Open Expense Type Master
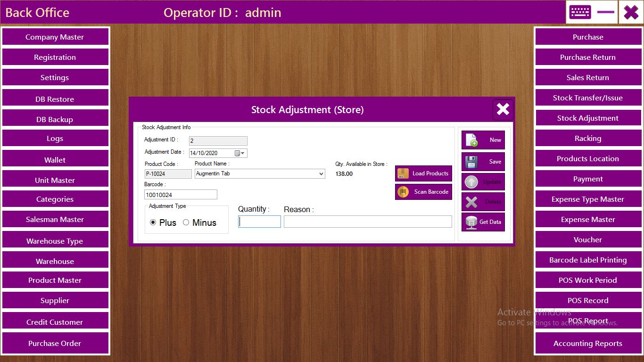The width and height of the screenshot is (644, 362). tap(588, 199)
